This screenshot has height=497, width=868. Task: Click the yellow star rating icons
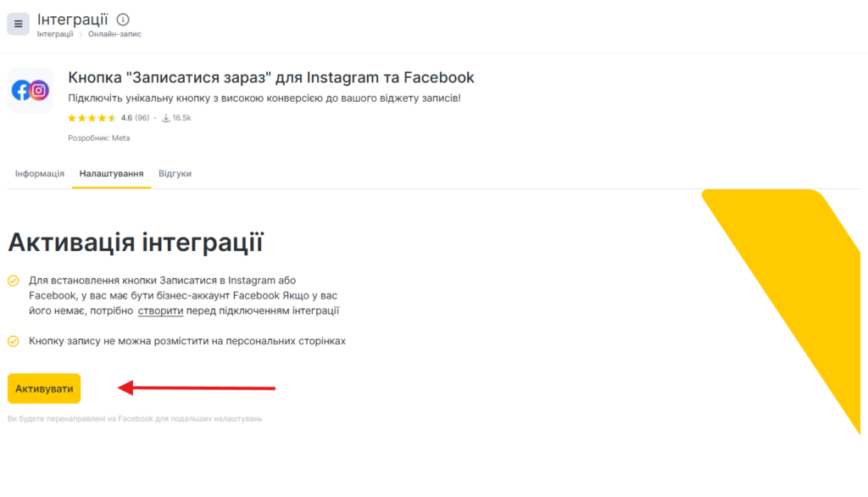(92, 118)
